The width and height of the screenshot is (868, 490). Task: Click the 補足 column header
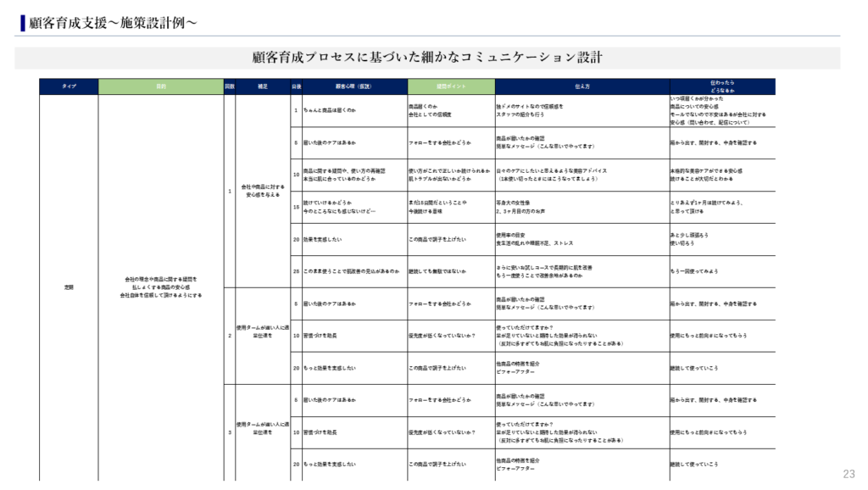click(x=263, y=86)
